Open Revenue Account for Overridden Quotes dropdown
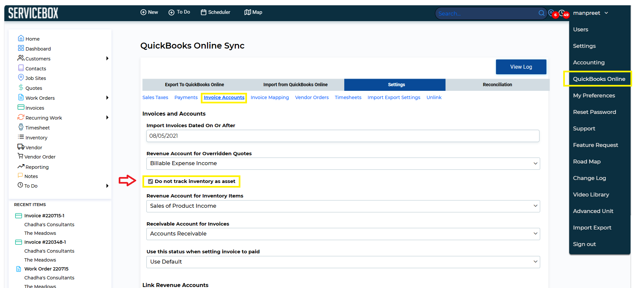The width and height of the screenshot is (644, 288). (x=343, y=163)
